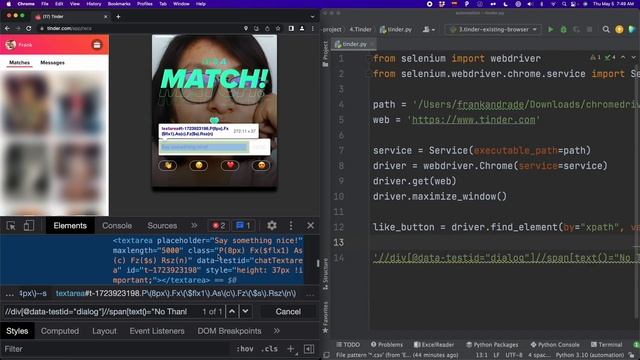Open the Chrome profile icon
Image resolution: width=640 pixels, height=360 pixels.
(302, 28)
